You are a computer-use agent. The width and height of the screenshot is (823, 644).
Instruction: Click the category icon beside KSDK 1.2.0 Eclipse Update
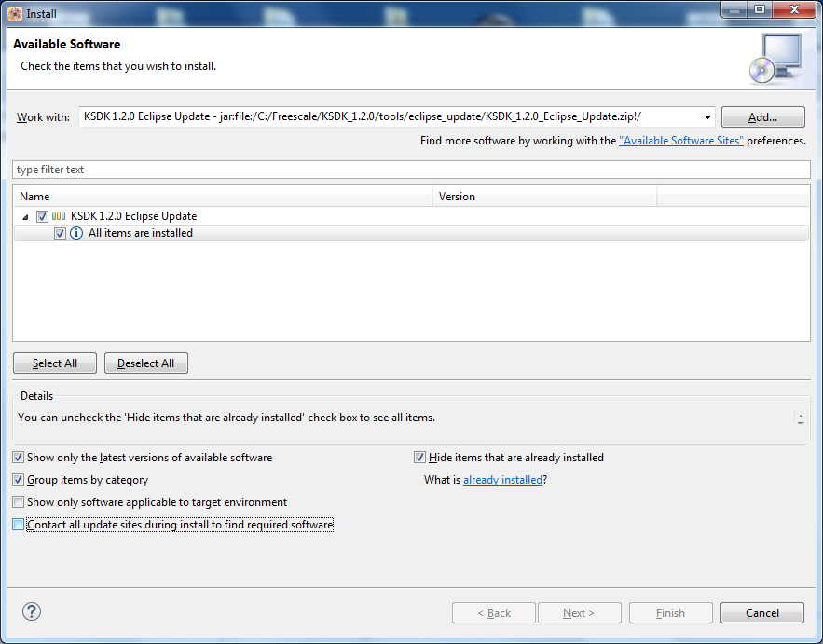pos(59,215)
